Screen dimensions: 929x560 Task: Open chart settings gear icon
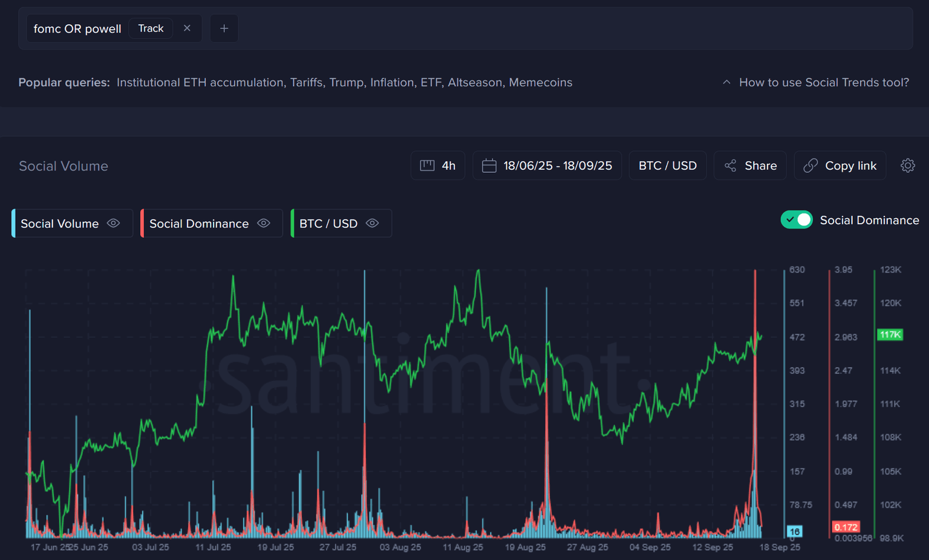coord(907,166)
